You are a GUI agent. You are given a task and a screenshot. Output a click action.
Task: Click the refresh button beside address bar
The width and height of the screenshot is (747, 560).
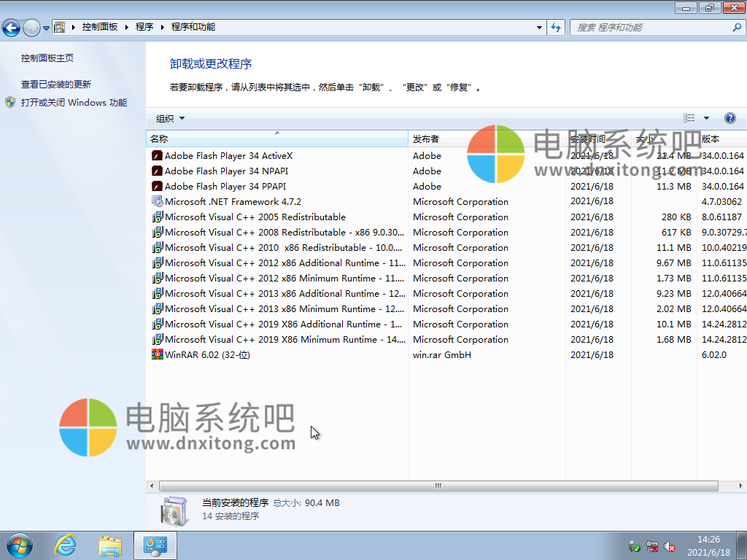pyautogui.click(x=556, y=28)
